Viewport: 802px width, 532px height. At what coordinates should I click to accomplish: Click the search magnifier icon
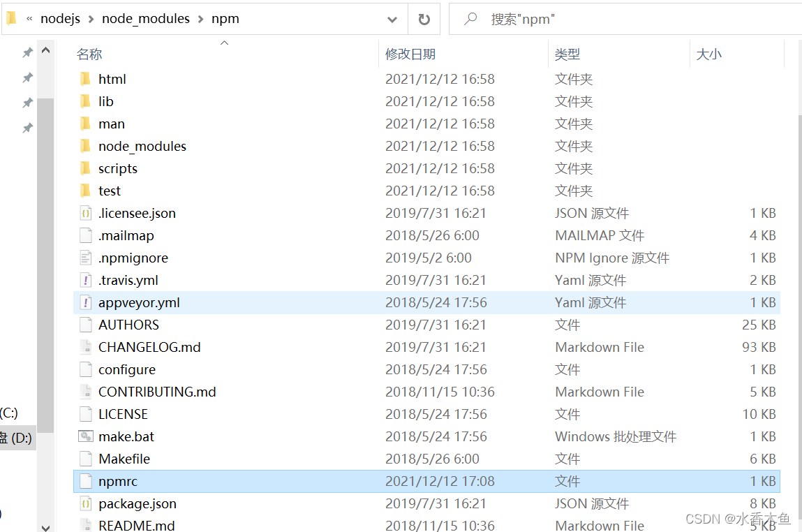470,19
